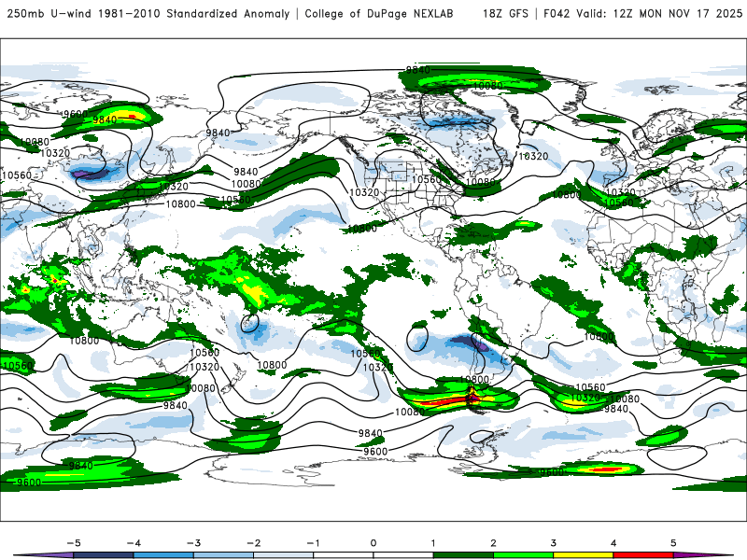747x560 pixels.
Task: Click the '18Z GFS' model run label
Action: tap(505, 14)
